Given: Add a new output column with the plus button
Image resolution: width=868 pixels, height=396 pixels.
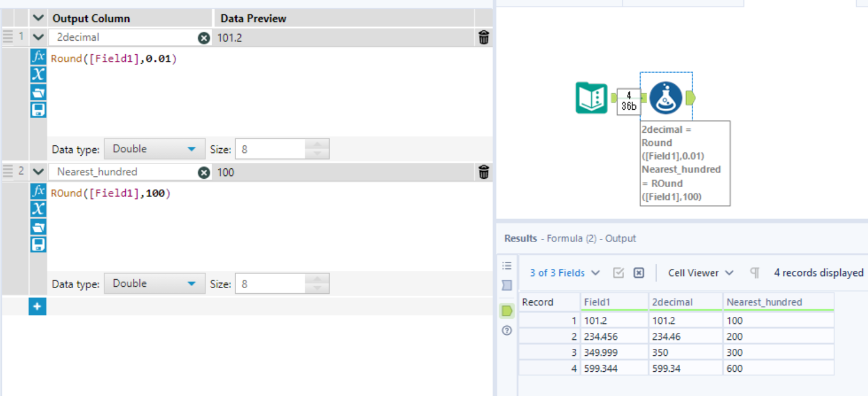Looking at the screenshot, I should point(38,307).
